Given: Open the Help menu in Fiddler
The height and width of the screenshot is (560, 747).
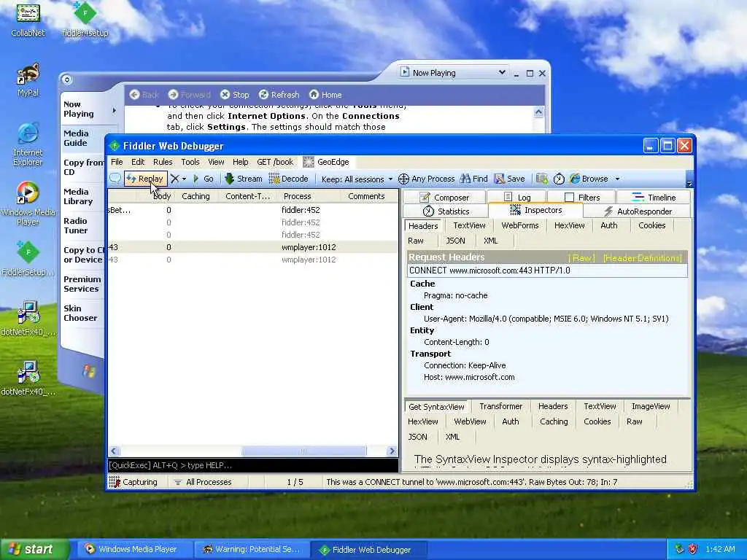Looking at the screenshot, I should (x=240, y=162).
